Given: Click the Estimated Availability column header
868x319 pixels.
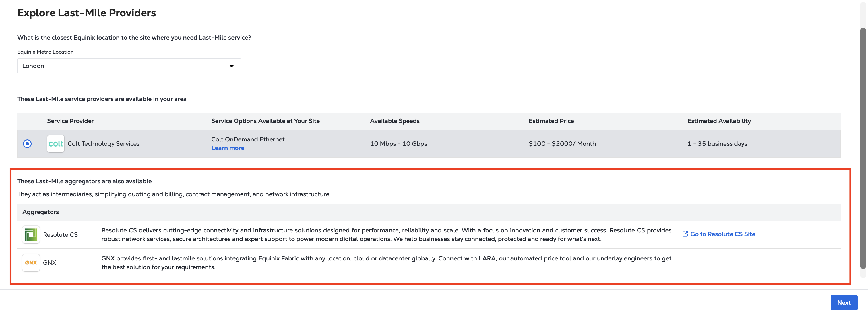Looking at the screenshot, I should pos(719,121).
